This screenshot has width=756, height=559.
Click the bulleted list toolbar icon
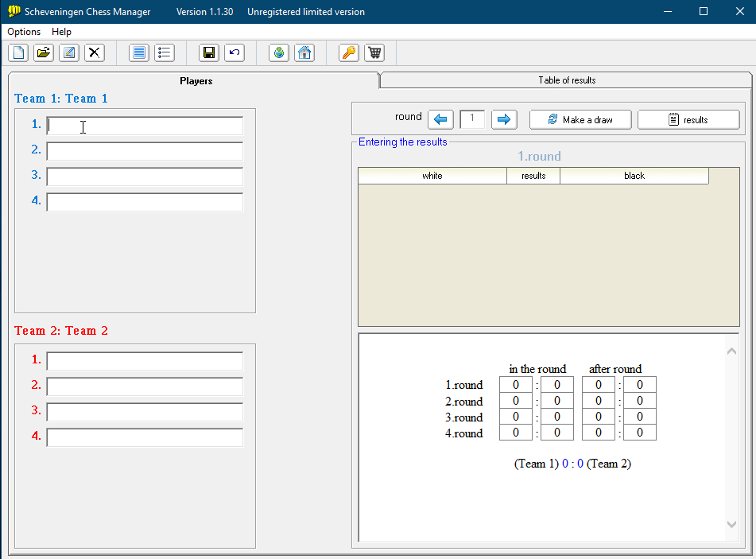pos(165,52)
